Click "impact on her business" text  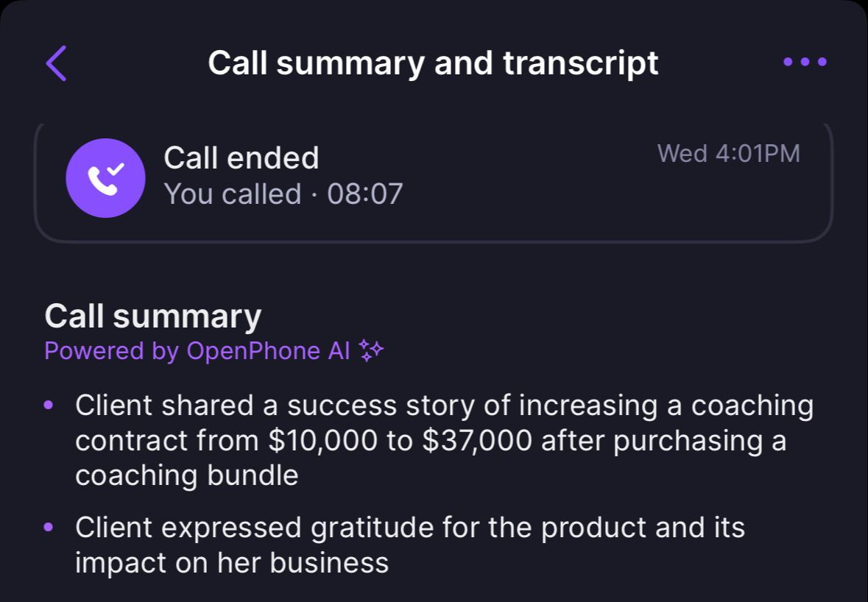tap(232, 563)
